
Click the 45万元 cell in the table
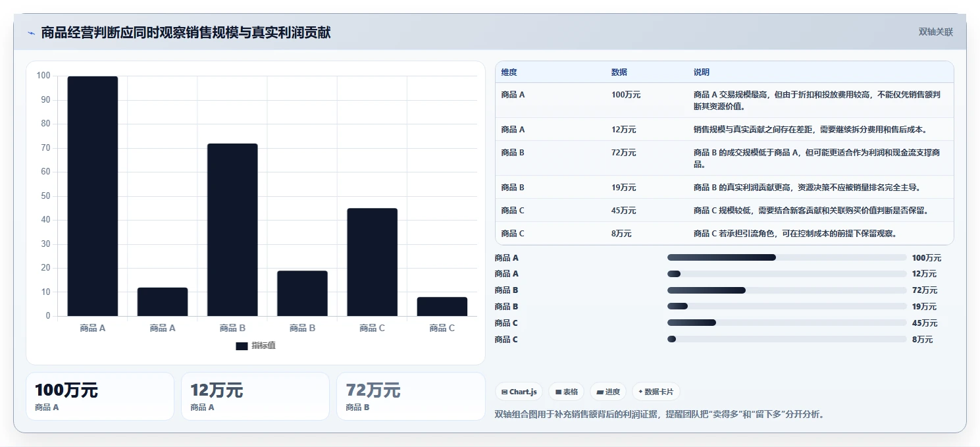pos(624,211)
